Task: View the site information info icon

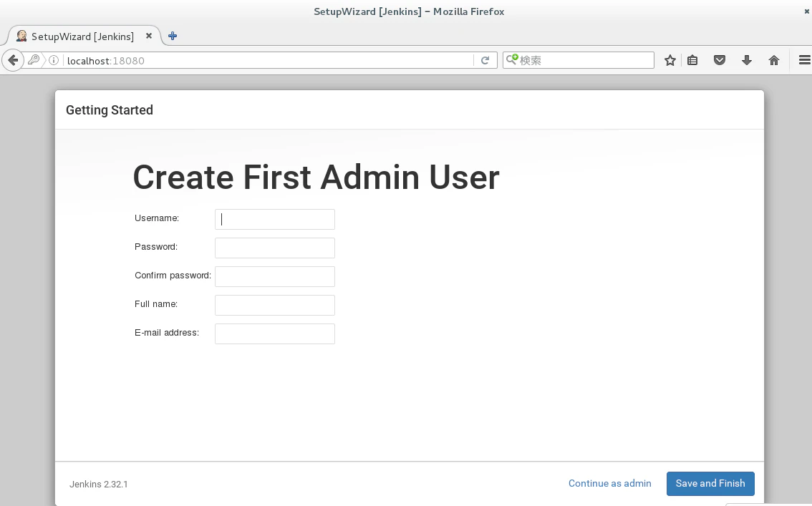Action: 53,60
